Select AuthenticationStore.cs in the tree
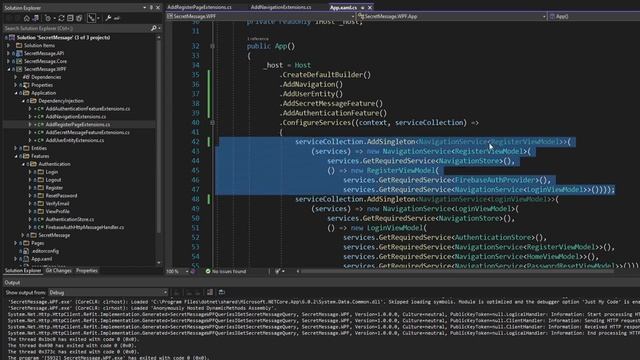 click(x=70, y=219)
